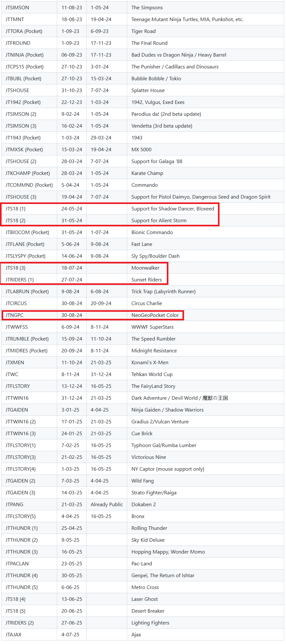Select 'Bionic Commando' description
This screenshot has width=286, height=644.
click(152, 232)
